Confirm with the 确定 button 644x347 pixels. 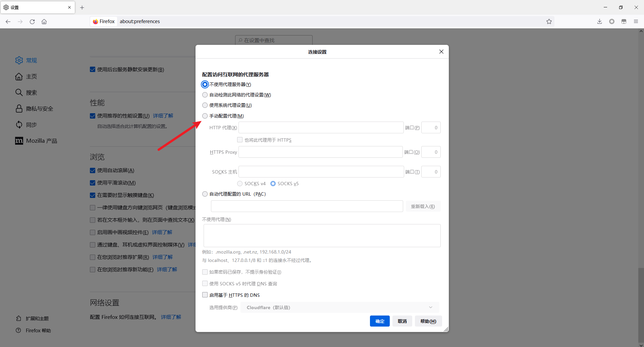point(380,321)
